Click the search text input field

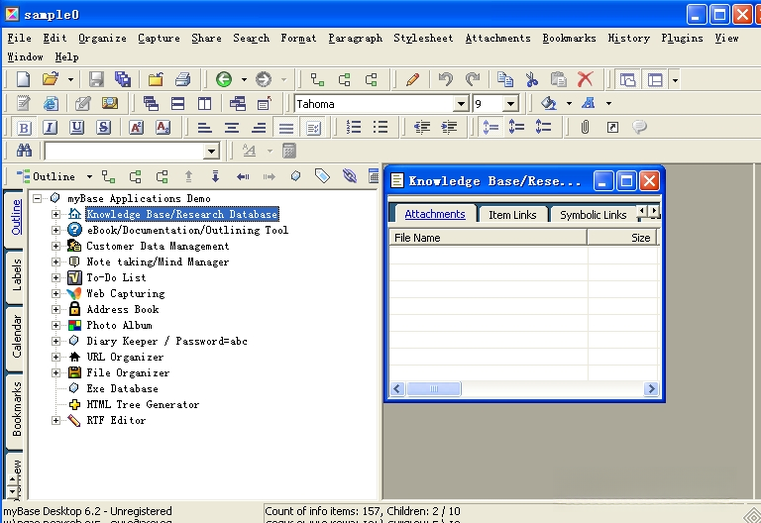click(x=124, y=151)
